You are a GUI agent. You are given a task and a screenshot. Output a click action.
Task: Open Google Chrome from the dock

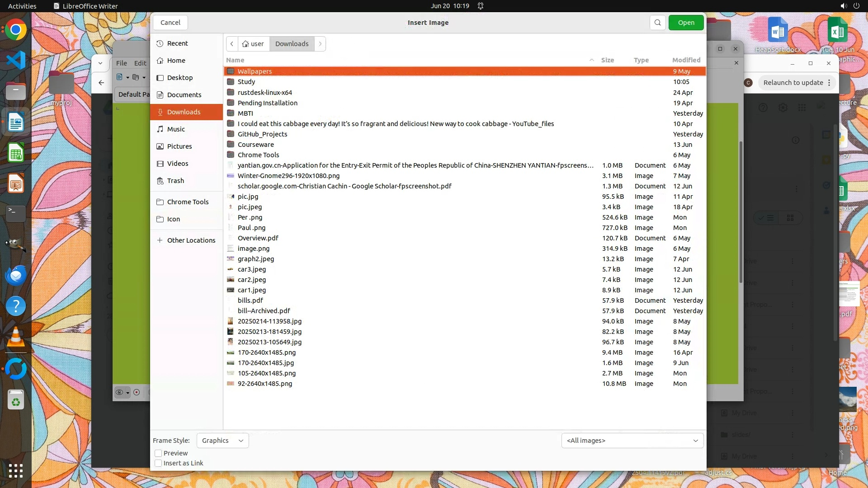(16, 30)
